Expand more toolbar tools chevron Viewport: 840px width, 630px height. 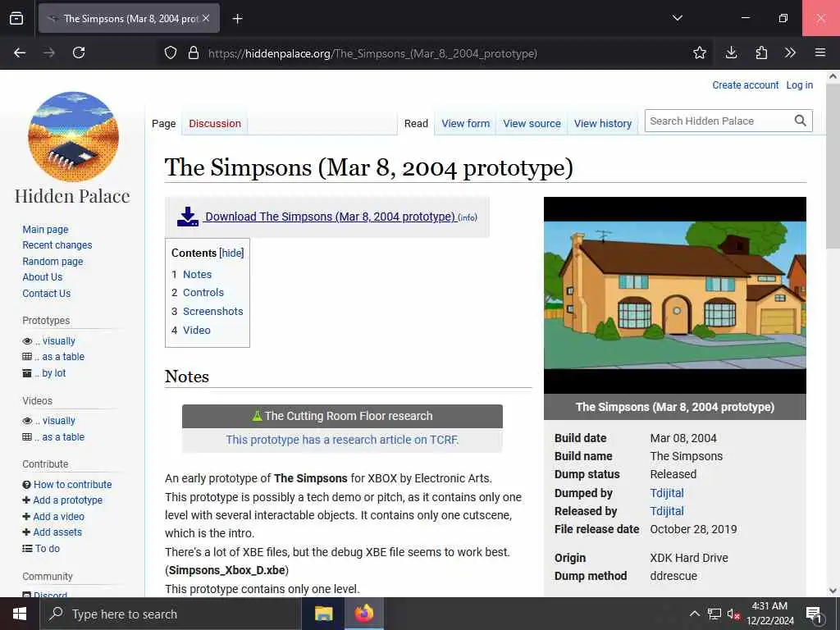(790, 52)
